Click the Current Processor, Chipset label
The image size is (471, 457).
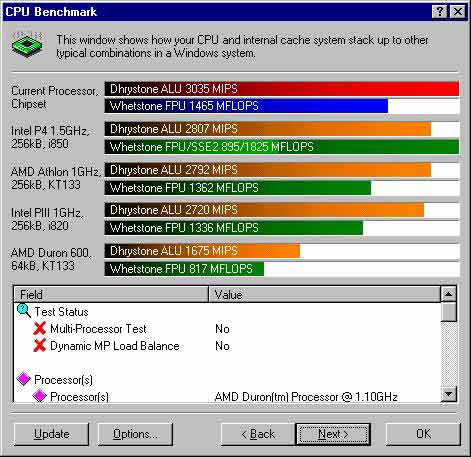pos(55,97)
